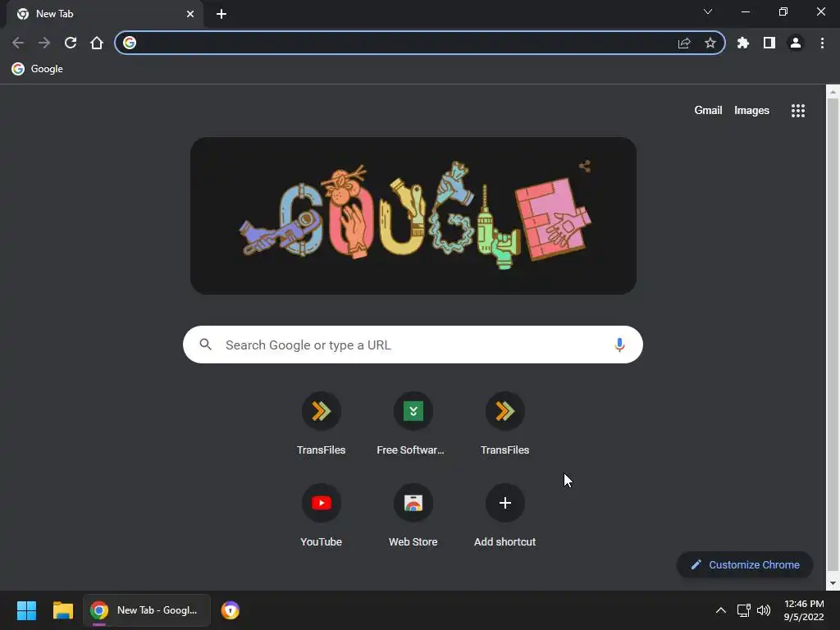Click the Google doodle image
Viewport: 840px width, 630px height.
(413, 216)
